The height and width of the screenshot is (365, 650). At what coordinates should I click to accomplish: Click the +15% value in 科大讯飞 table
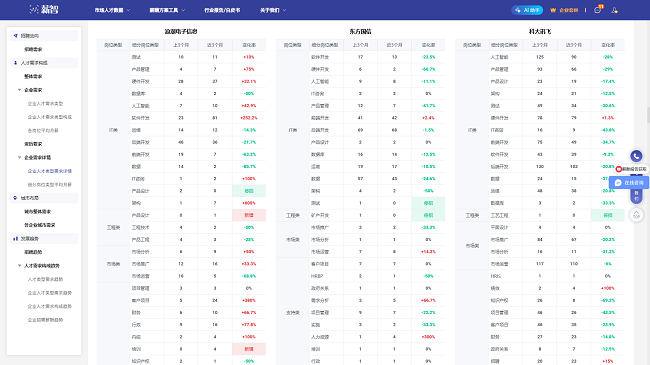[x=608, y=361]
